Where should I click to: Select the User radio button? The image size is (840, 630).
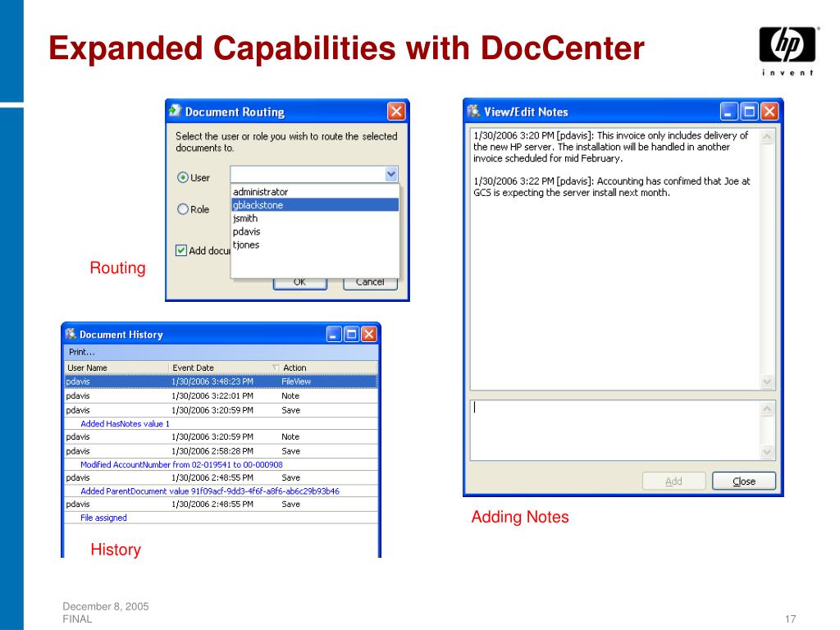(x=183, y=177)
